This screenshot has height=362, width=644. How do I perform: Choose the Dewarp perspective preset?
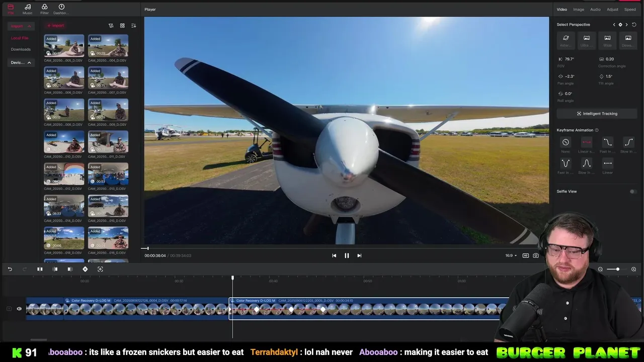628,40
